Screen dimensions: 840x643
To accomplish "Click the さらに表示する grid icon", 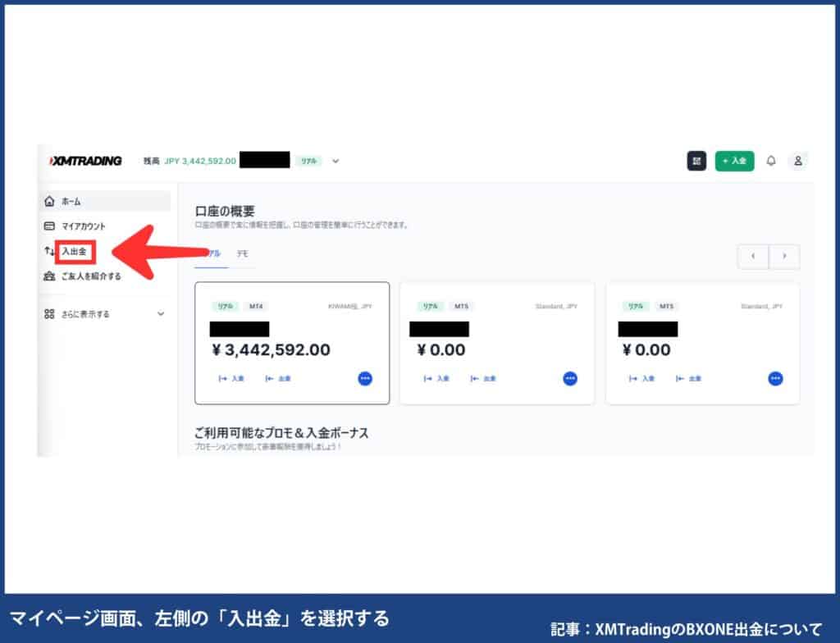I will (50, 313).
